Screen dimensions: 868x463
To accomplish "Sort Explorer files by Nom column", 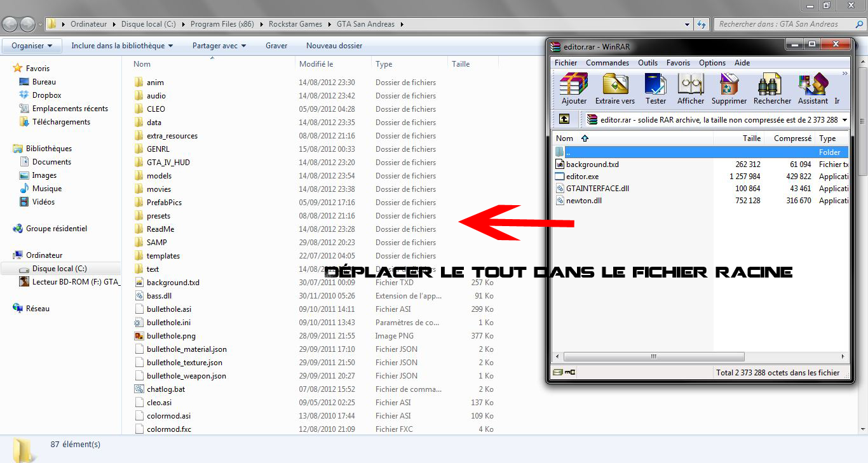I will [213, 64].
